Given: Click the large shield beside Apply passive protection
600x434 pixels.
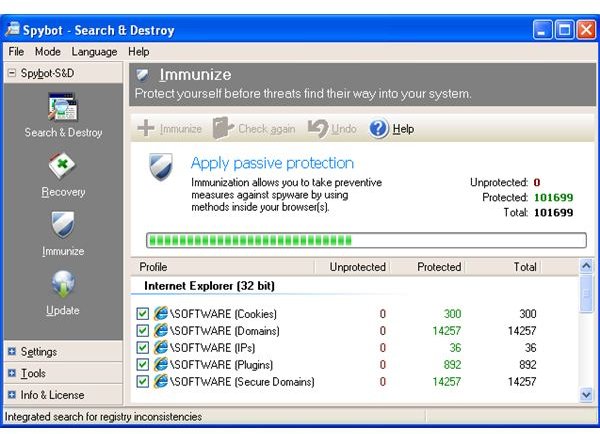Looking at the screenshot, I should 161,166.
